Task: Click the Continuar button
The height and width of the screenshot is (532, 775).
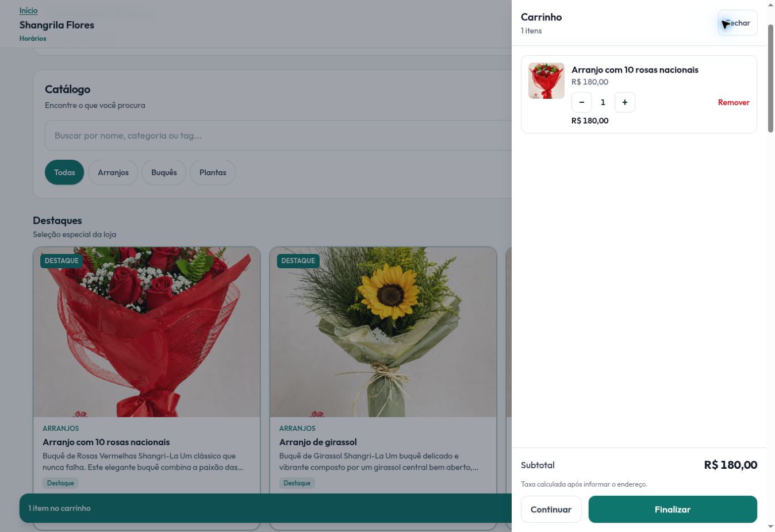Action: pyautogui.click(x=551, y=510)
